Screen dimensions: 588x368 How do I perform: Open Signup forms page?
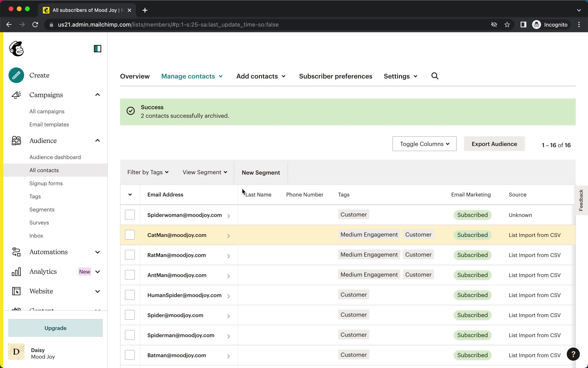coord(46,183)
